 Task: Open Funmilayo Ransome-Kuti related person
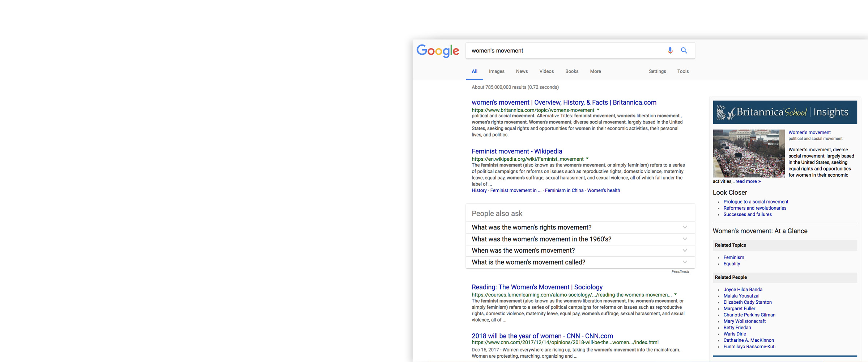[749, 346]
